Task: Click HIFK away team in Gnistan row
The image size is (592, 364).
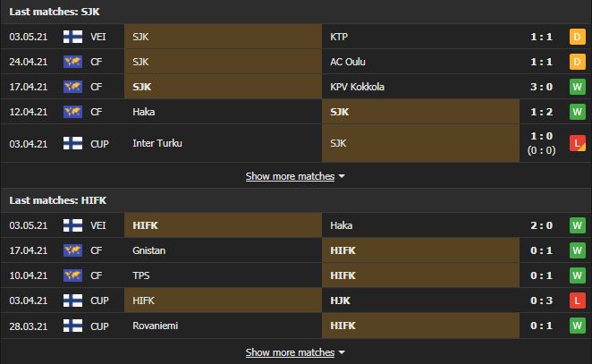Action: (x=343, y=250)
